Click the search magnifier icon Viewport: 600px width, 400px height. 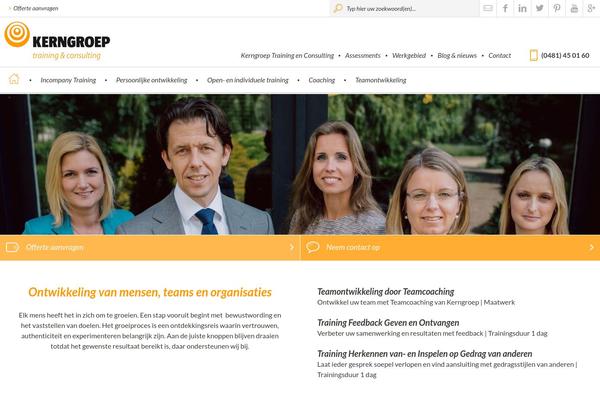(338, 8)
